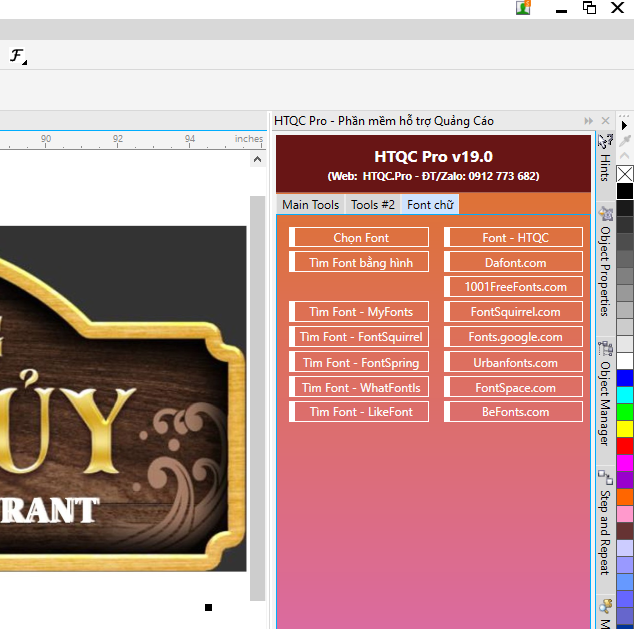This screenshot has width=634, height=629.
Task: Pick the yellow color swatch
Action: pos(625,429)
